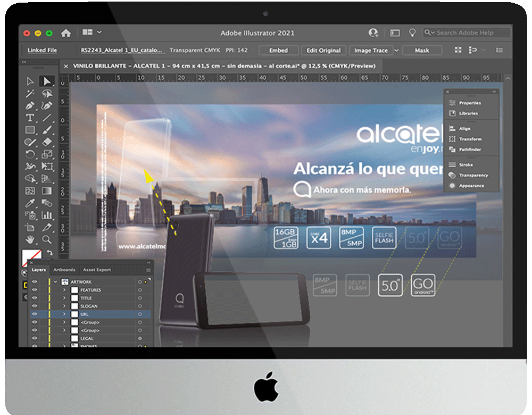Viewport: 532px width, 415px height.
Task: Select the Mesh tool
Action: point(30,191)
